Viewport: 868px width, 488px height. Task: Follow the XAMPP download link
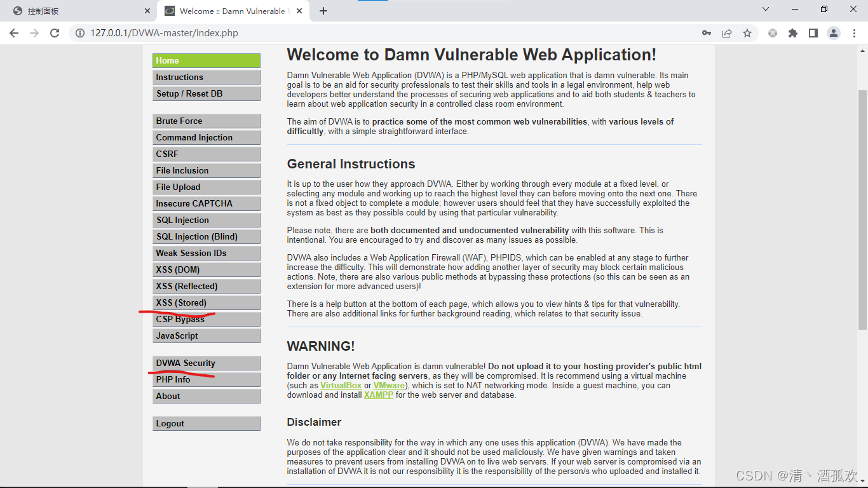pyautogui.click(x=379, y=395)
